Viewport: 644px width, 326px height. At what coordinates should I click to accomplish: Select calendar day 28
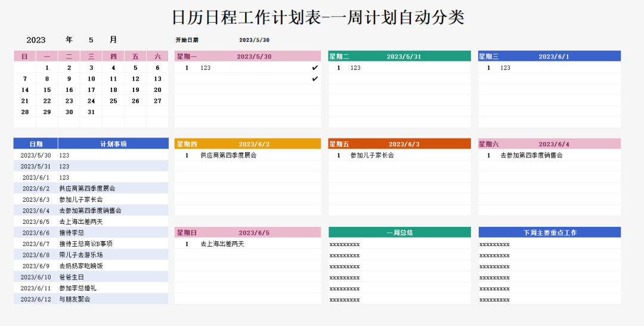pyautogui.click(x=25, y=112)
